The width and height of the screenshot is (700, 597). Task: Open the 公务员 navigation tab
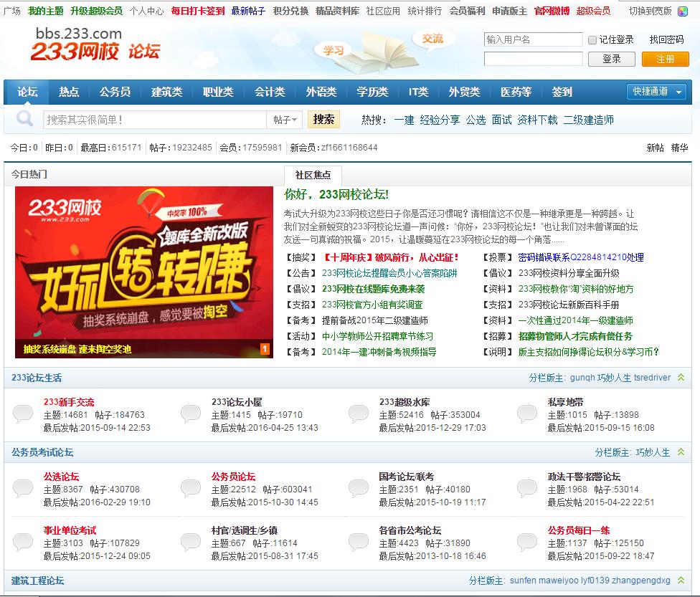pos(115,92)
